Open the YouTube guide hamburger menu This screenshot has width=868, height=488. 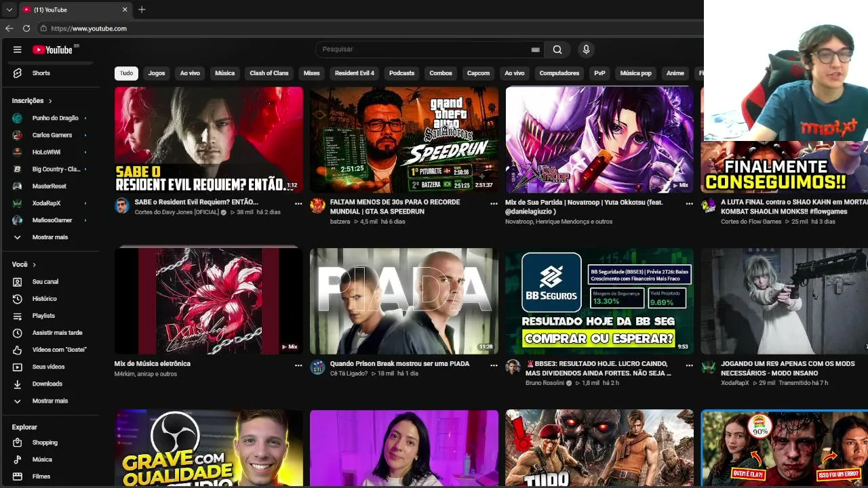pos(18,49)
